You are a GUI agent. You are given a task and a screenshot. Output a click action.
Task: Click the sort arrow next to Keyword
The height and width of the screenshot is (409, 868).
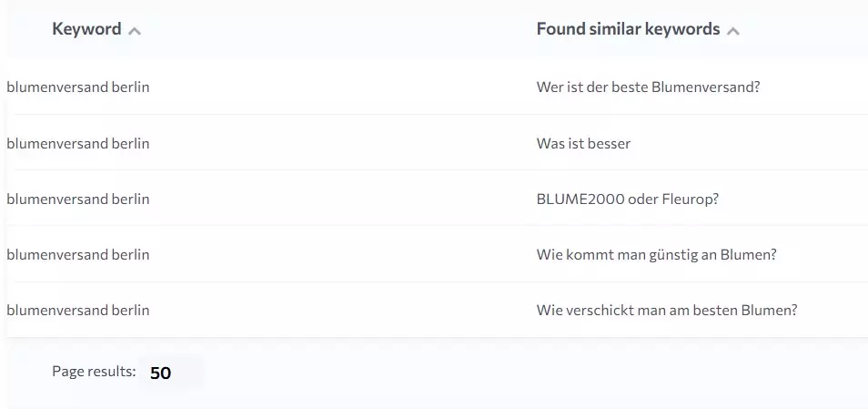coord(135,31)
